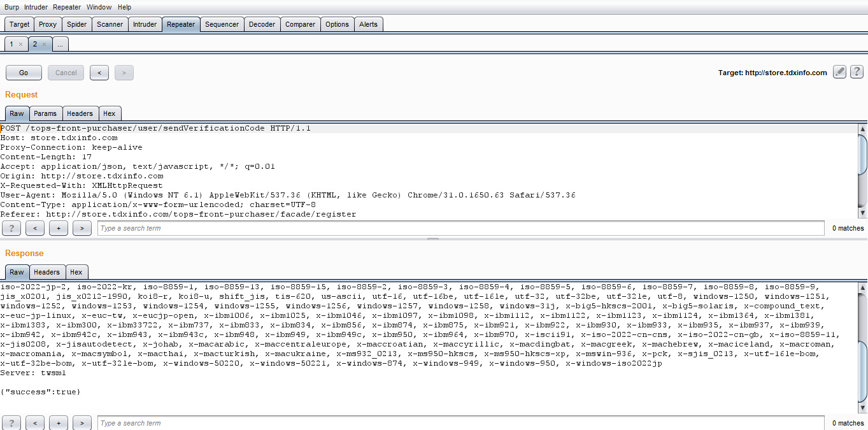
Task: Focus the response search term field
Action: 460,423
